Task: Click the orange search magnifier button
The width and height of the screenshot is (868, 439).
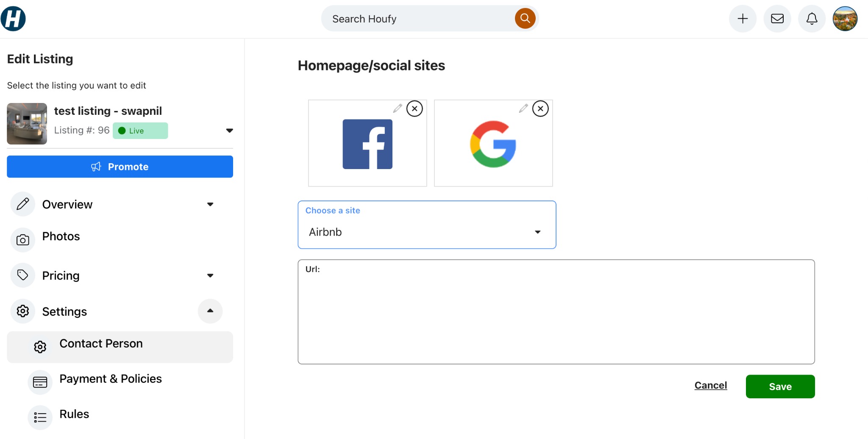Action: click(525, 18)
